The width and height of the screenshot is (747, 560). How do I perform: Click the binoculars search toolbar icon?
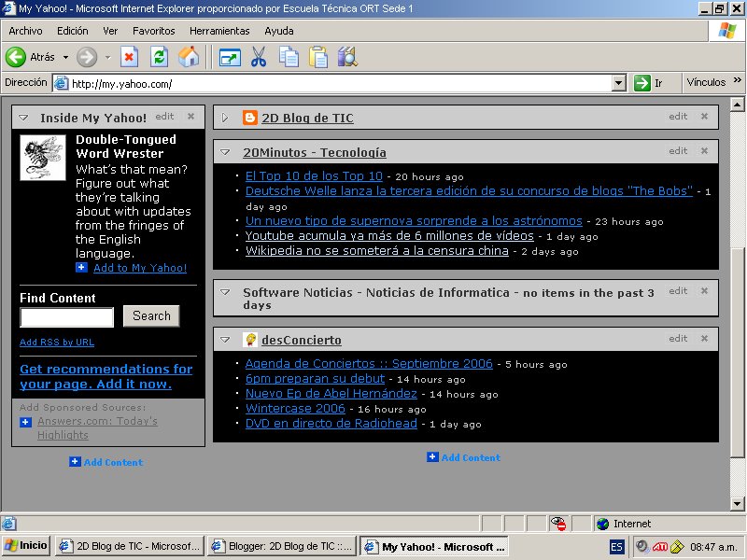[347, 57]
